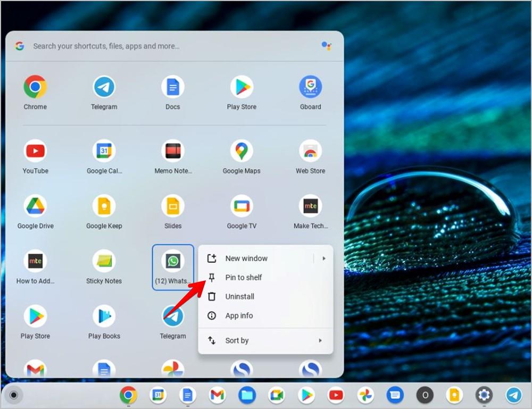The image size is (532, 409).
Task: Open the Sticky Notes app
Action: tap(104, 261)
